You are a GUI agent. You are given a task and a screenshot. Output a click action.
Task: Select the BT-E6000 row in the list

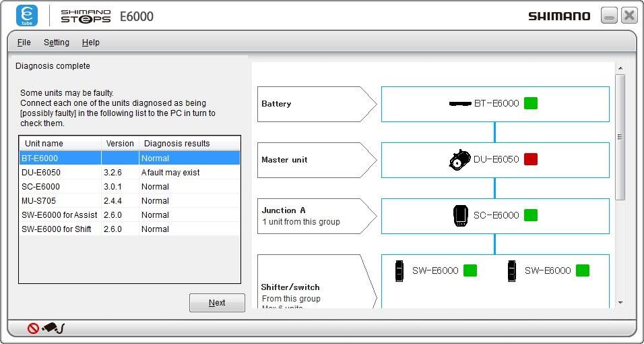tap(130, 158)
